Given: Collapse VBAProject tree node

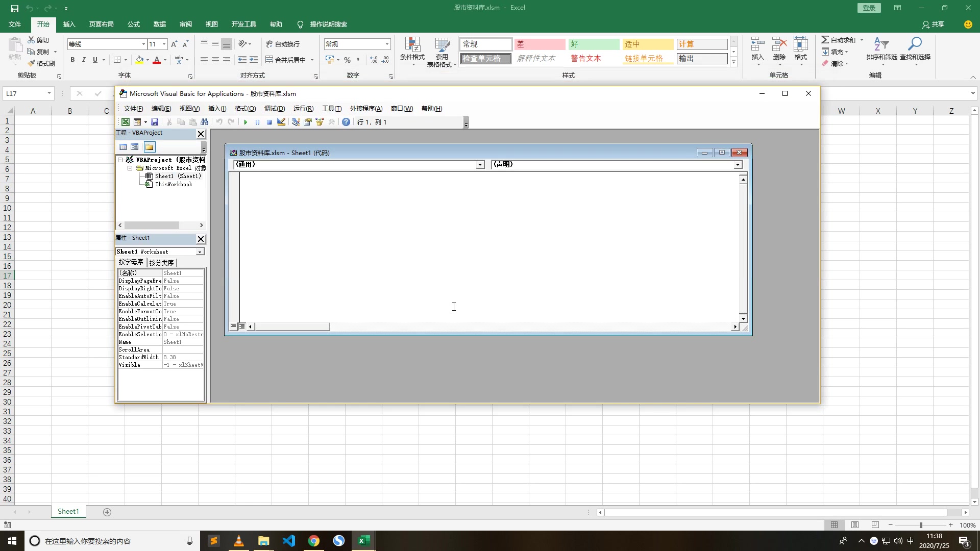Looking at the screenshot, I should (120, 160).
